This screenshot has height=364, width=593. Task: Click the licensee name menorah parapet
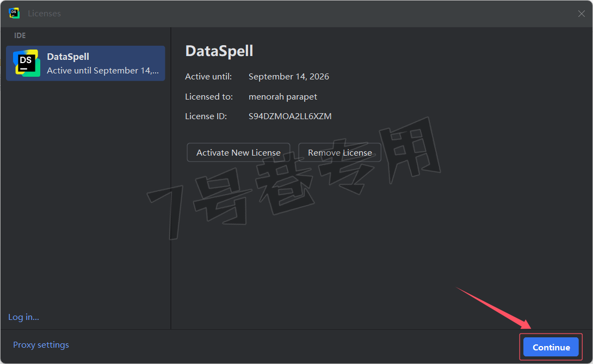(x=282, y=96)
